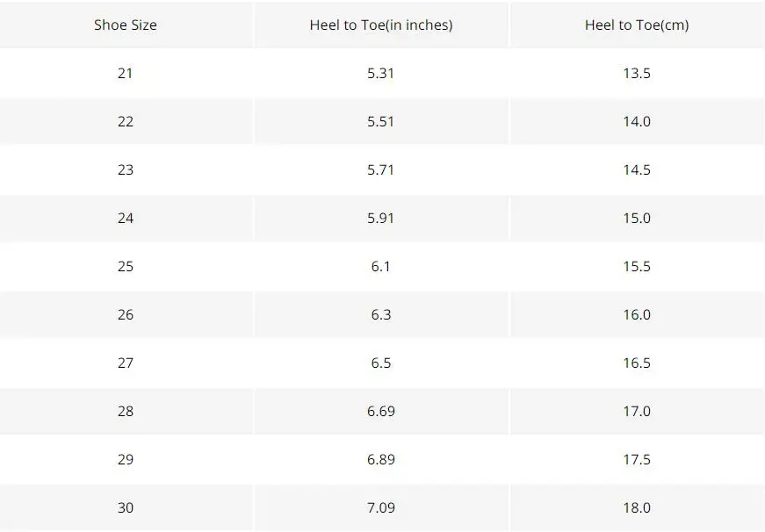Select shoe size 22 cell
The width and height of the screenshot is (765, 532).
[126, 121]
